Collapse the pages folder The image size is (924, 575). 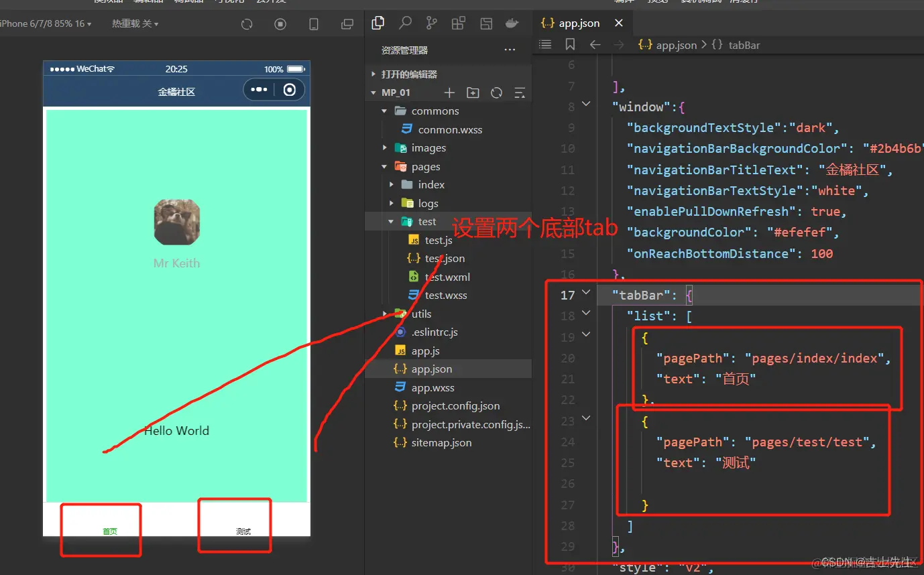(x=385, y=166)
